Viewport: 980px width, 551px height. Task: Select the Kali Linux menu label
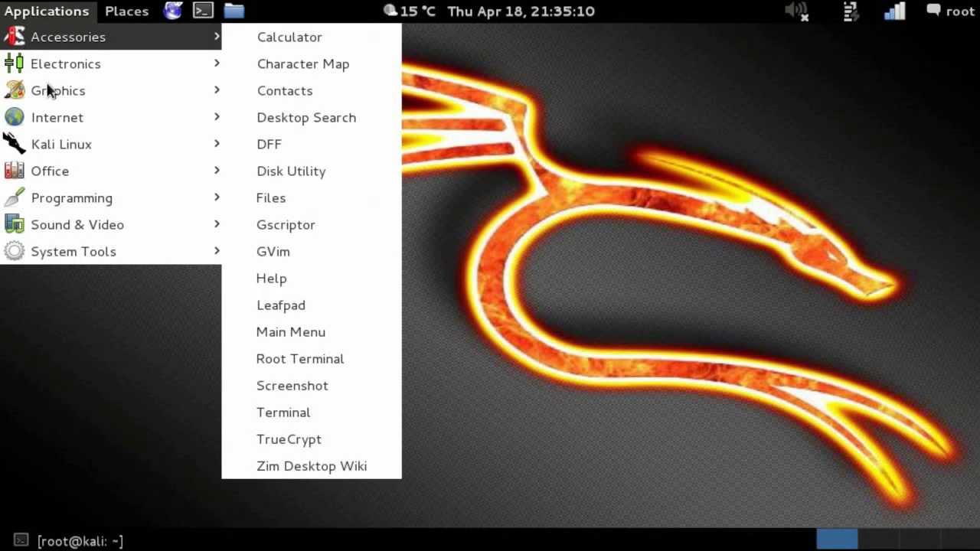(61, 144)
